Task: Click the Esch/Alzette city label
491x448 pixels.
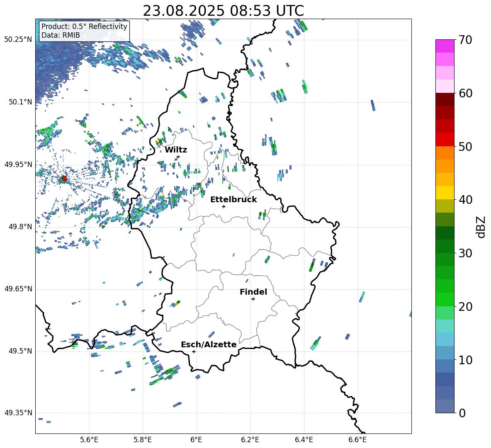Action: (x=209, y=344)
